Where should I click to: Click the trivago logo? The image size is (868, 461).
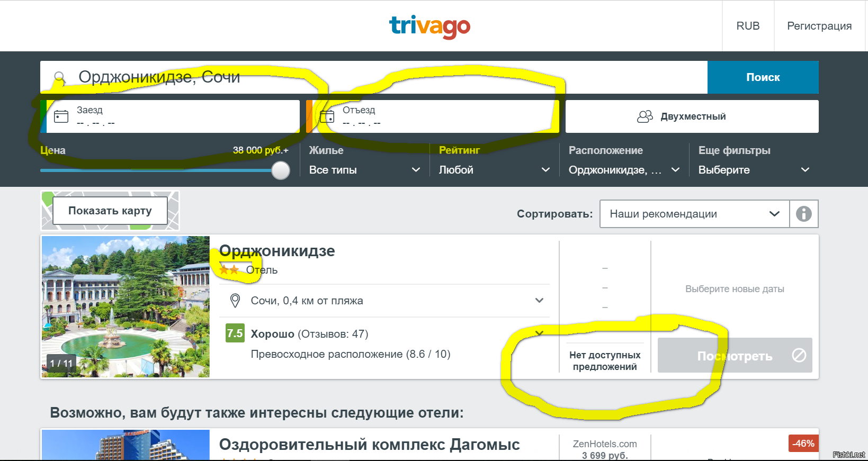(x=429, y=26)
